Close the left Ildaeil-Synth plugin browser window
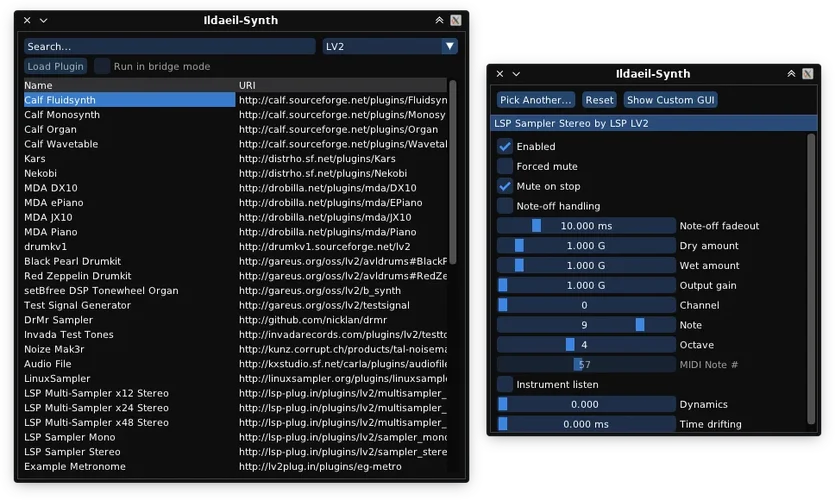Image resolution: width=835 pixels, height=500 pixels. pos(27,20)
